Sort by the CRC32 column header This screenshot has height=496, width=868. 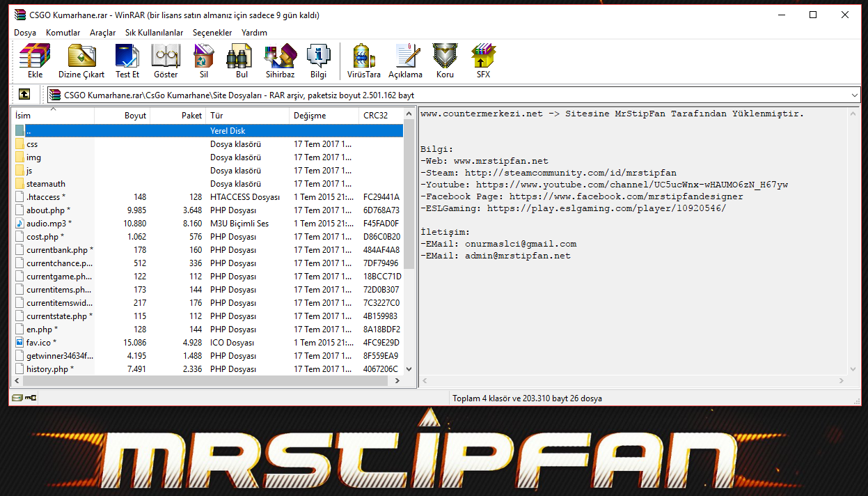coord(381,116)
